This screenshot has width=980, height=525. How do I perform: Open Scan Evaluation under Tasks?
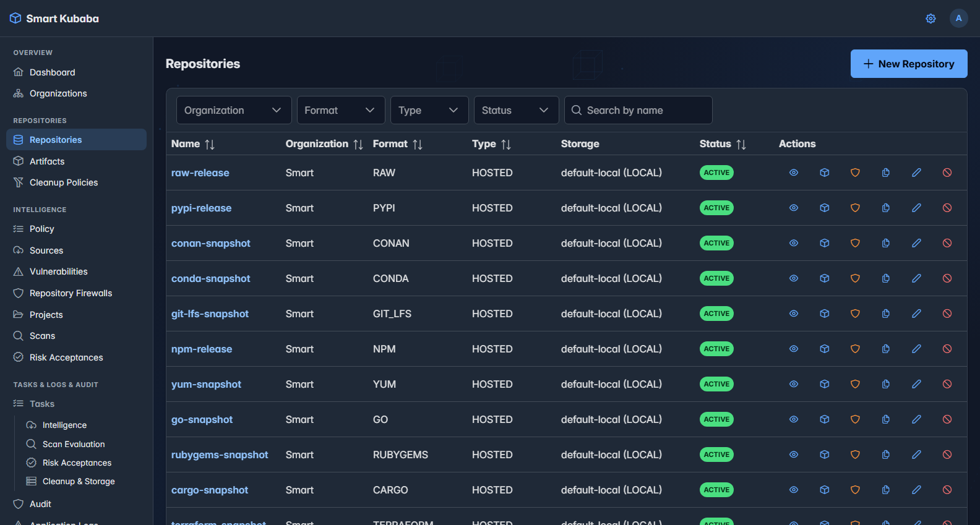74,444
